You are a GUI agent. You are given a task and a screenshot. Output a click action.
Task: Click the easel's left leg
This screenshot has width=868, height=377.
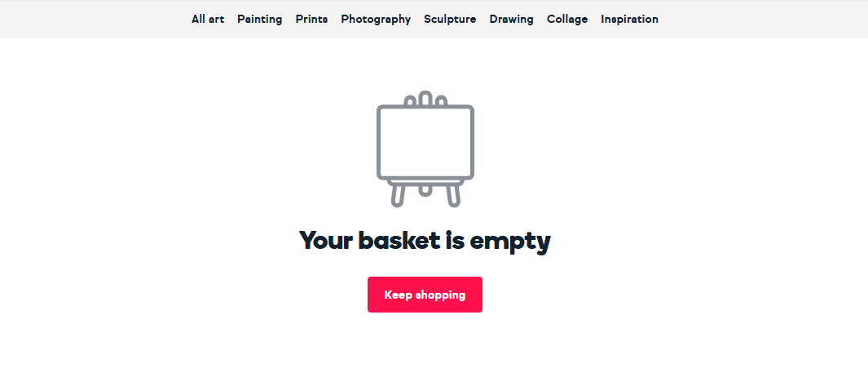398,195
